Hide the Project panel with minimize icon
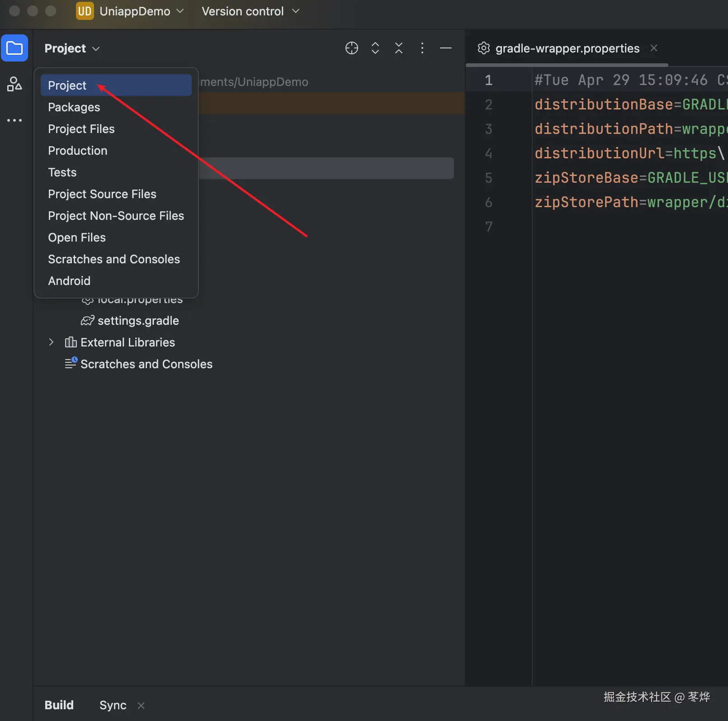The image size is (728, 721). point(445,48)
